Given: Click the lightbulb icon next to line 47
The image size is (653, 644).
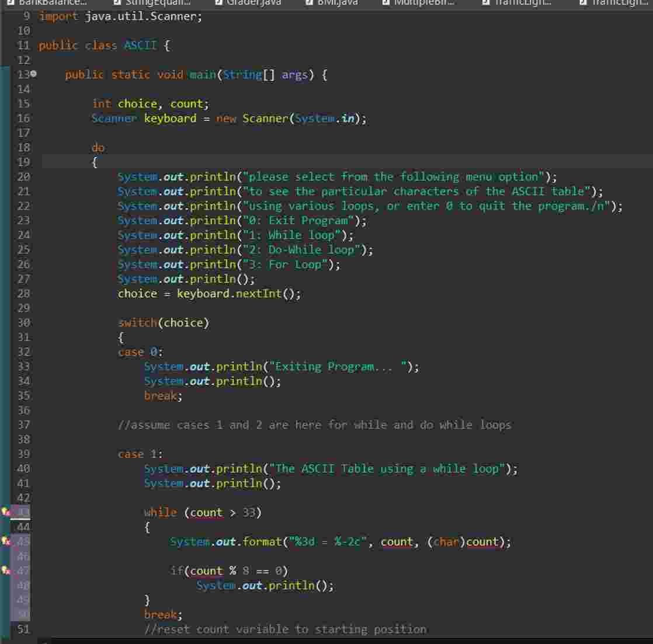Looking at the screenshot, I should 6,570.
